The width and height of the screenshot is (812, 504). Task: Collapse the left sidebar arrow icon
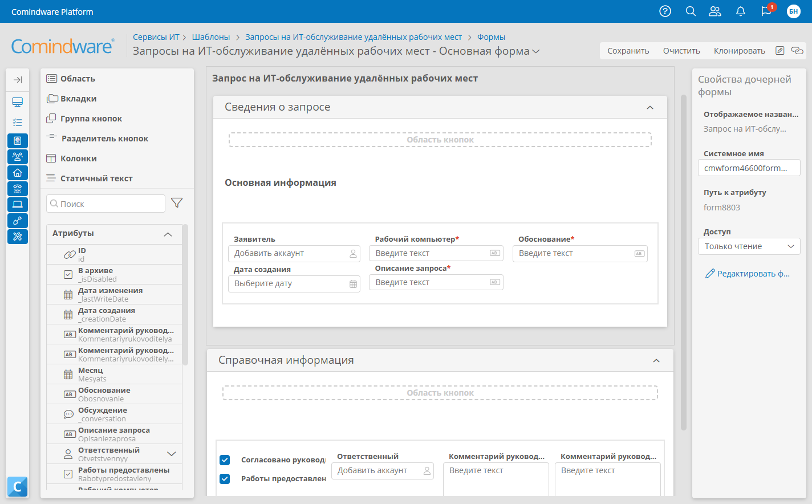click(x=18, y=80)
